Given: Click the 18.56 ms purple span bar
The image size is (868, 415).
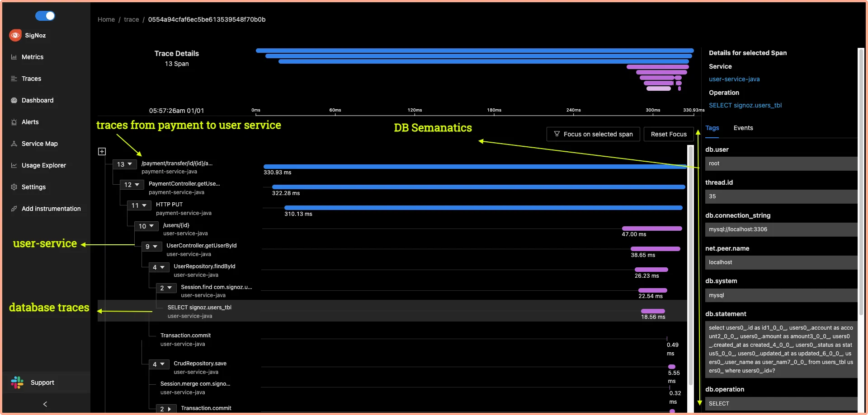Looking at the screenshot, I should 653,311.
